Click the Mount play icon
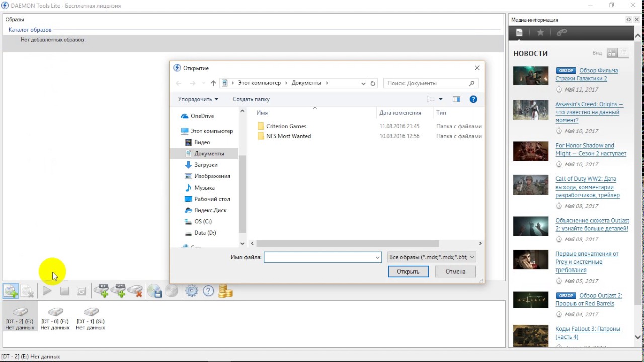 click(x=47, y=291)
